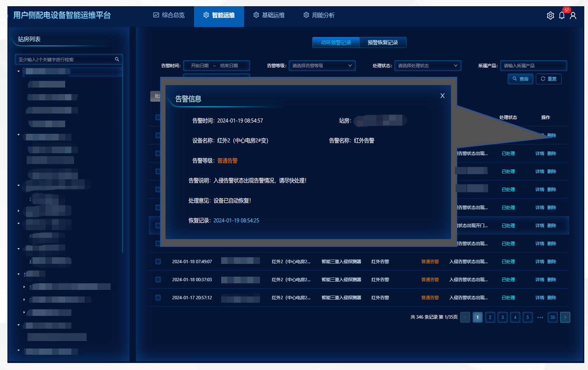Open the notification bell showing 57
This screenshot has height=370, width=588.
[x=562, y=15]
